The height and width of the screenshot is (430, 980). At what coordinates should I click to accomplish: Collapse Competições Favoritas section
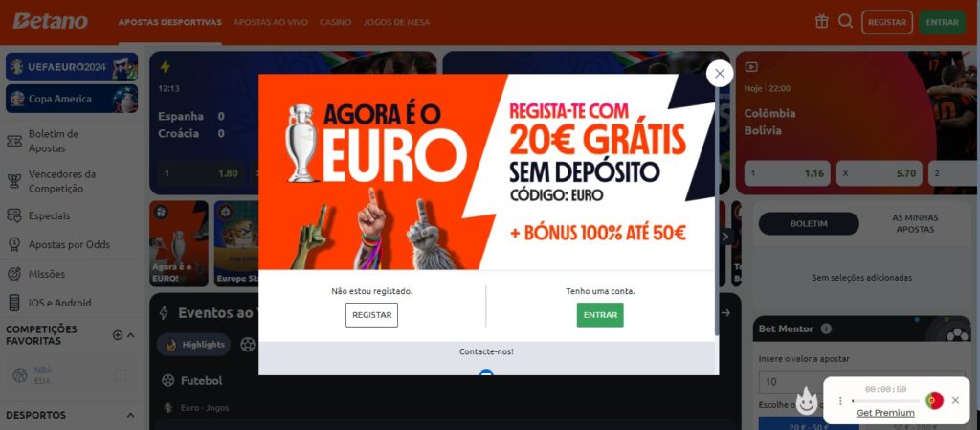click(130, 335)
